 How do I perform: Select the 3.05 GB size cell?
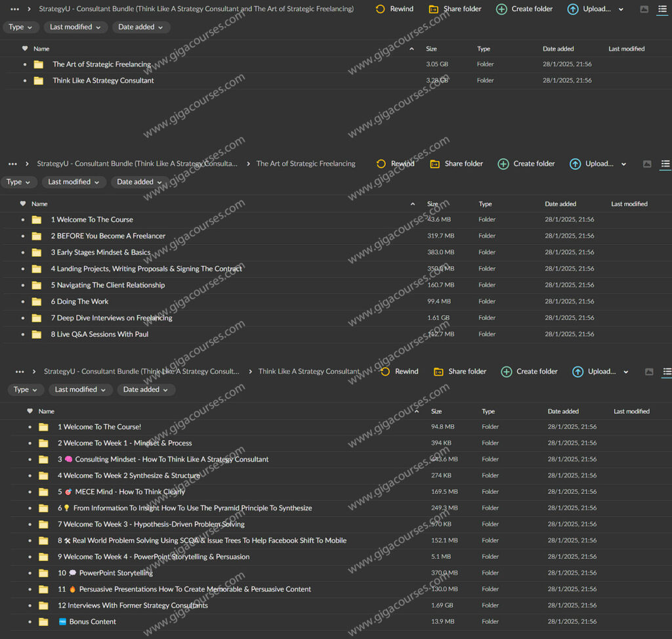[437, 64]
